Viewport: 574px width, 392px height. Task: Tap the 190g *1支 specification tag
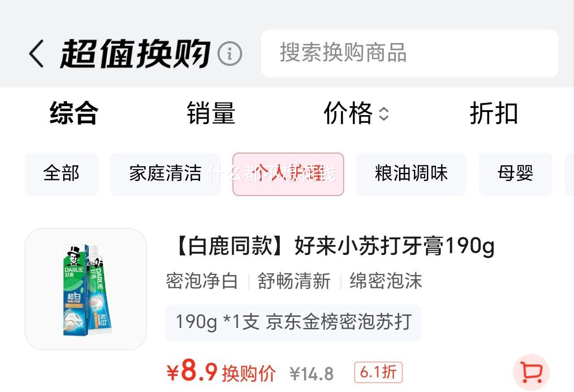coord(293,323)
